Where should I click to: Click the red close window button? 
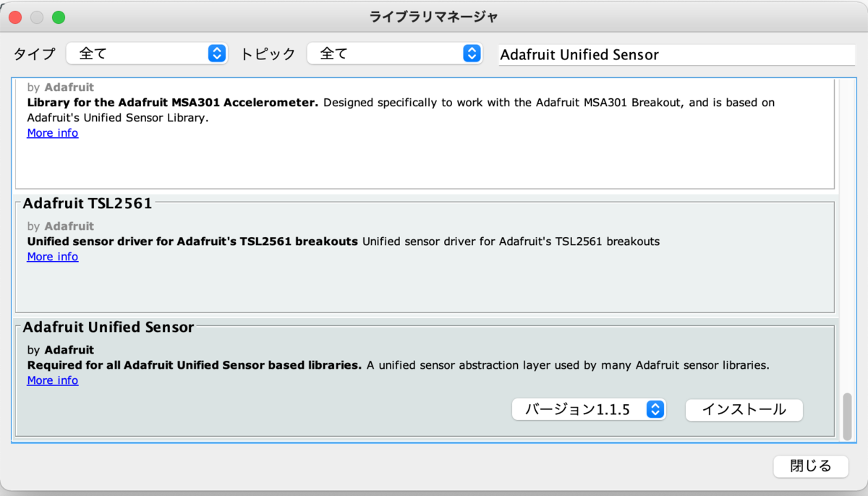(15, 17)
